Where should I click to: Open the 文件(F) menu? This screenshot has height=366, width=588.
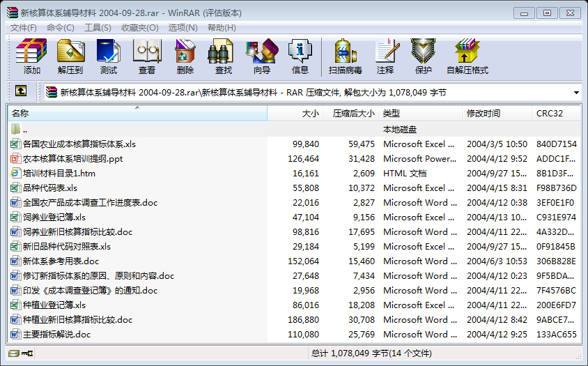(23, 27)
